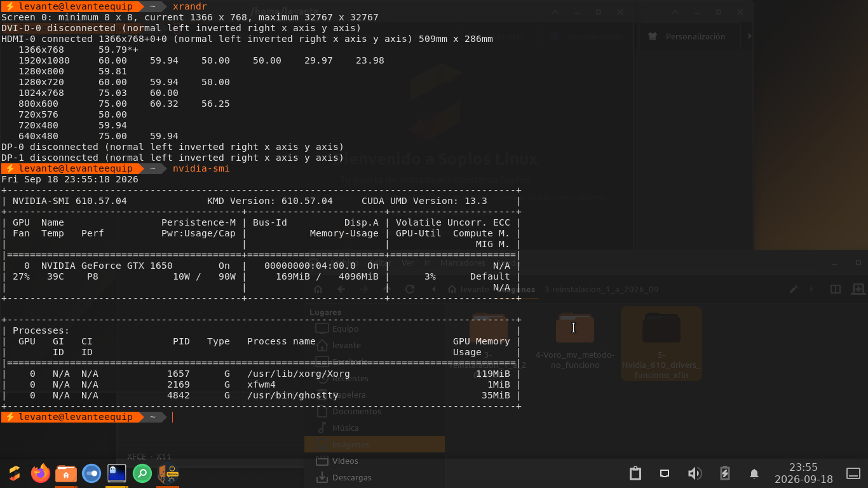Viewport: 868px width, 488px height.
Task: Open the Soplos Welcome app panel icon
Action: coord(168,473)
